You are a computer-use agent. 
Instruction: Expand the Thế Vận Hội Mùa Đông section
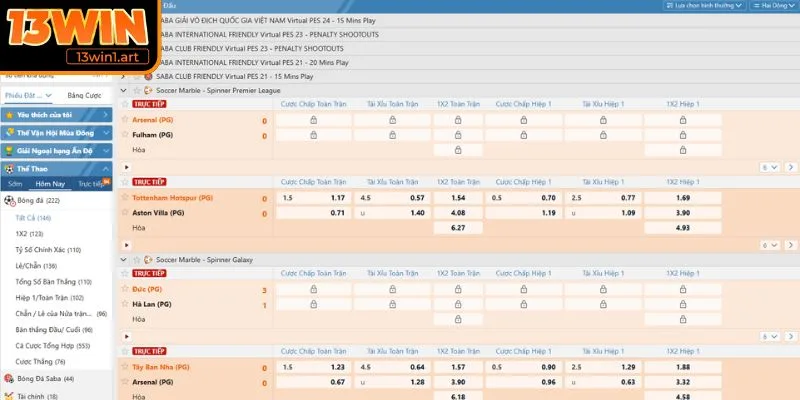click(x=106, y=133)
